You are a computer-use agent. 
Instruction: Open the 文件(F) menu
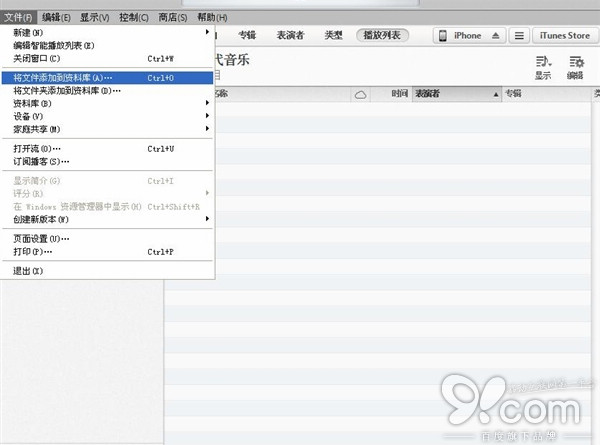[x=18, y=18]
